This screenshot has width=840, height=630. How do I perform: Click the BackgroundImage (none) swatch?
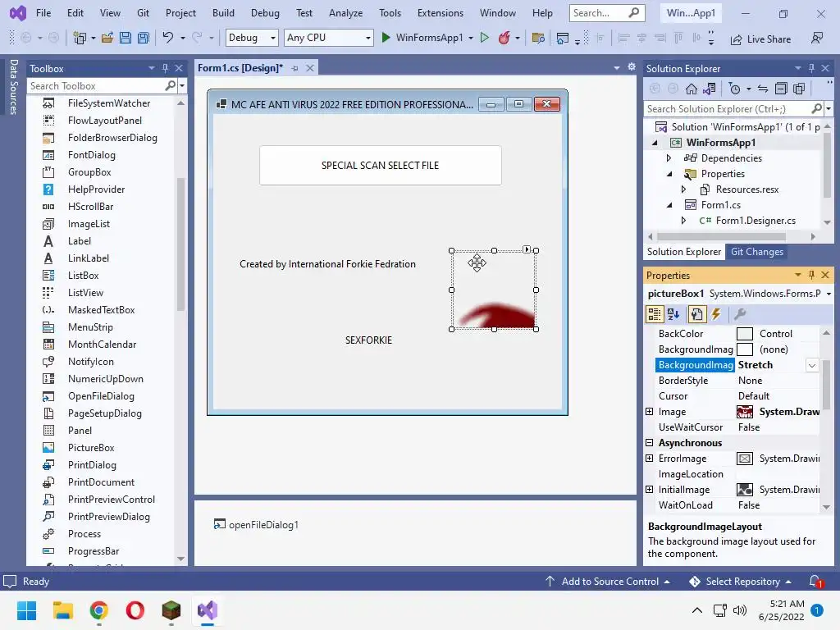click(745, 349)
